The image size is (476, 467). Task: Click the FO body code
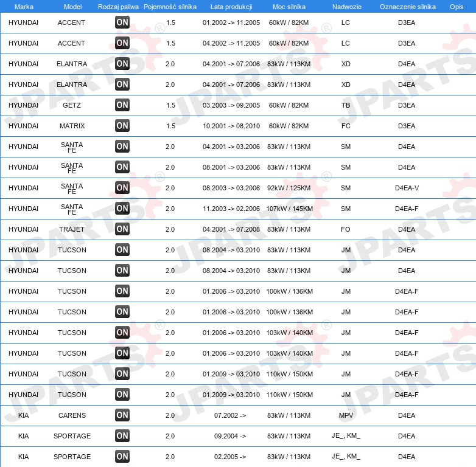tap(346, 229)
